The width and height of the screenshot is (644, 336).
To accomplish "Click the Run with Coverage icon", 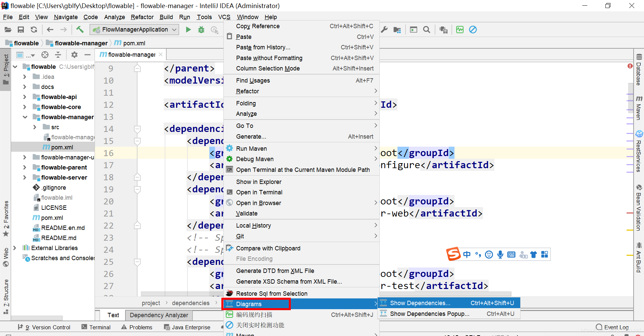I will [x=214, y=30].
